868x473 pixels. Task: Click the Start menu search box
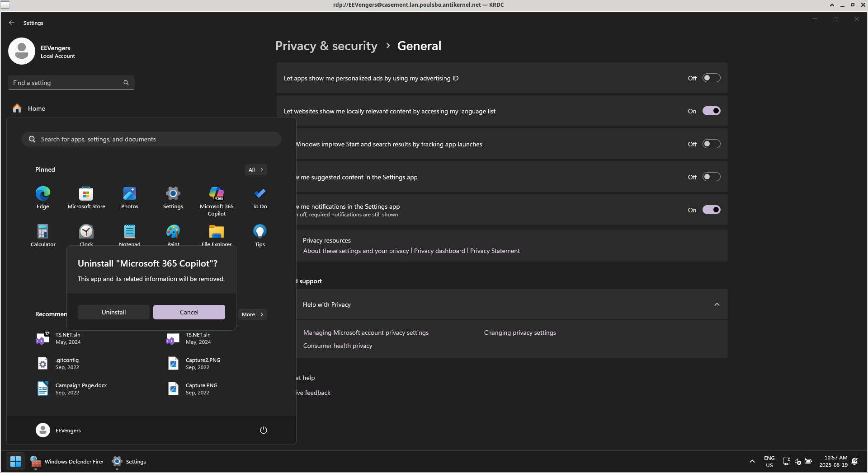point(151,139)
